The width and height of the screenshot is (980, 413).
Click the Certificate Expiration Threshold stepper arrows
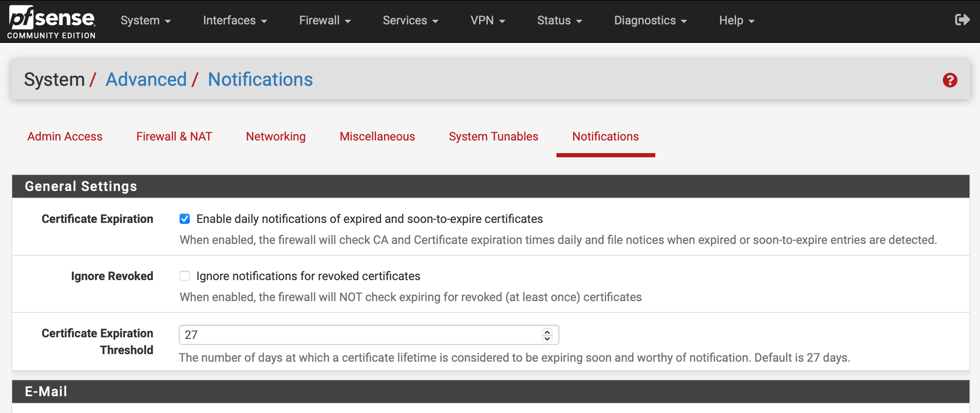[x=547, y=335]
